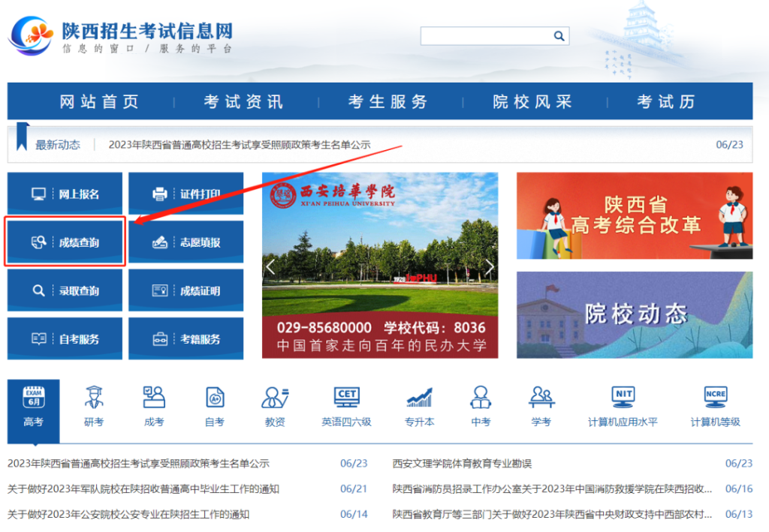Click the 成绩证明 certificate button
This screenshot has height=532, width=769.
(186, 291)
